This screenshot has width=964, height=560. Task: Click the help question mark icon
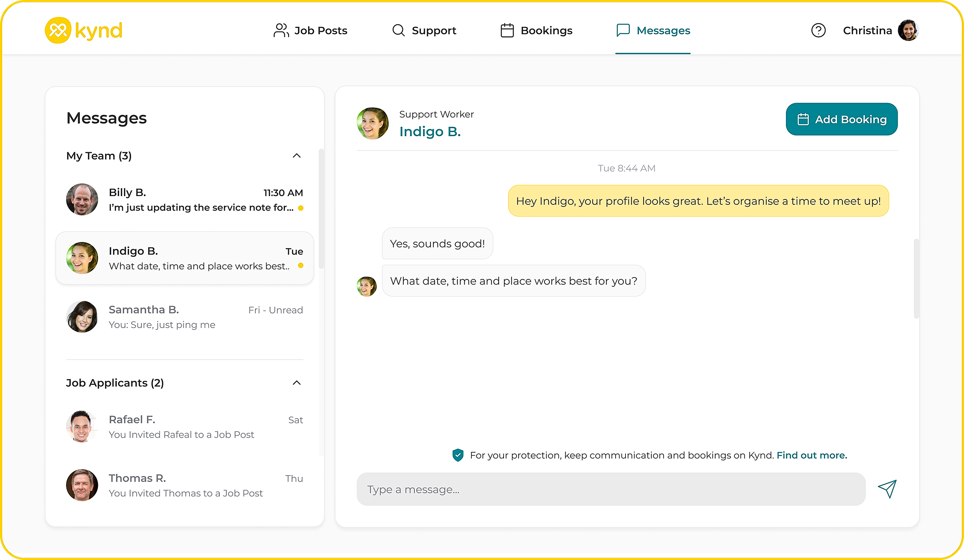point(818,30)
